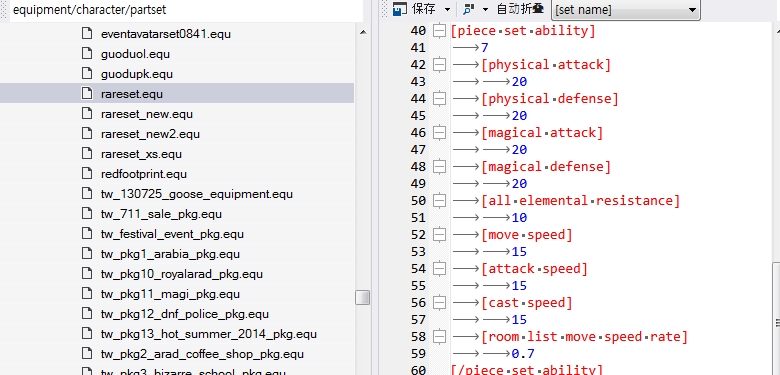The height and width of the screenshot is (375, 780).
Task: Select tw_pkg11_magi_pkg.equ file name
Action: coord(170,294)
